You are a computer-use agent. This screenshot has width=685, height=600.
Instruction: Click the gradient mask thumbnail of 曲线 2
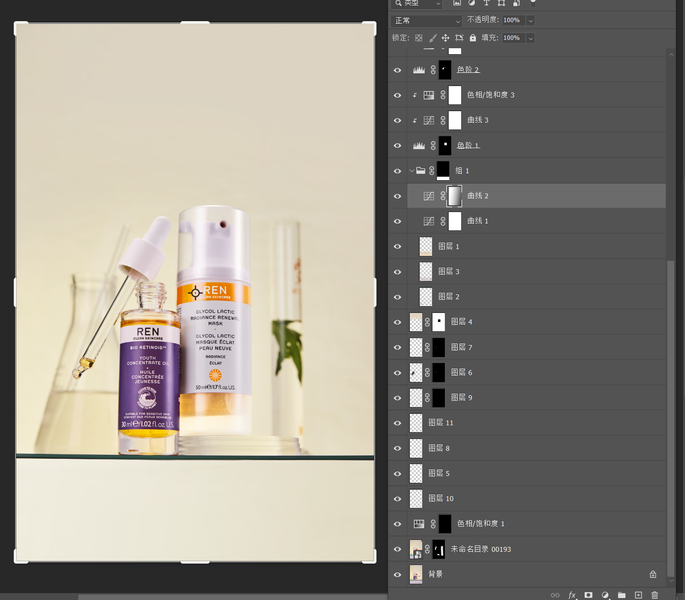pyautogui.click(x=454, y=196)
